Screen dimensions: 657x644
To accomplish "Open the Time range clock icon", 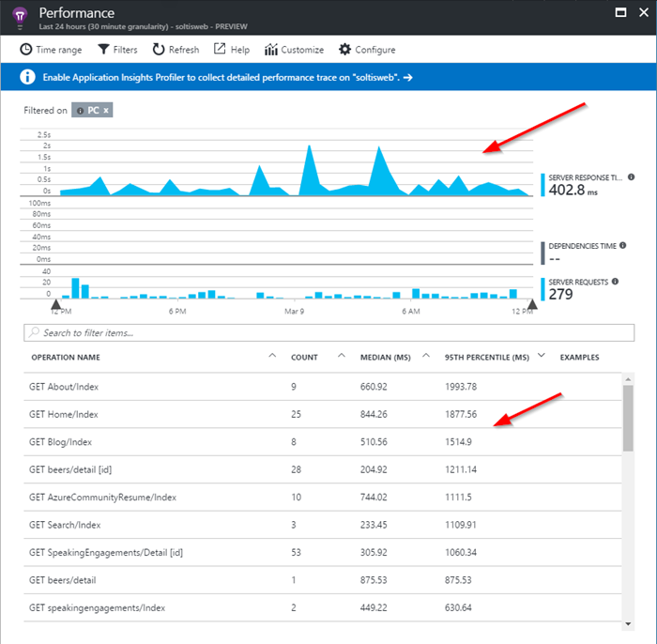I will click(x=26, y=50).
